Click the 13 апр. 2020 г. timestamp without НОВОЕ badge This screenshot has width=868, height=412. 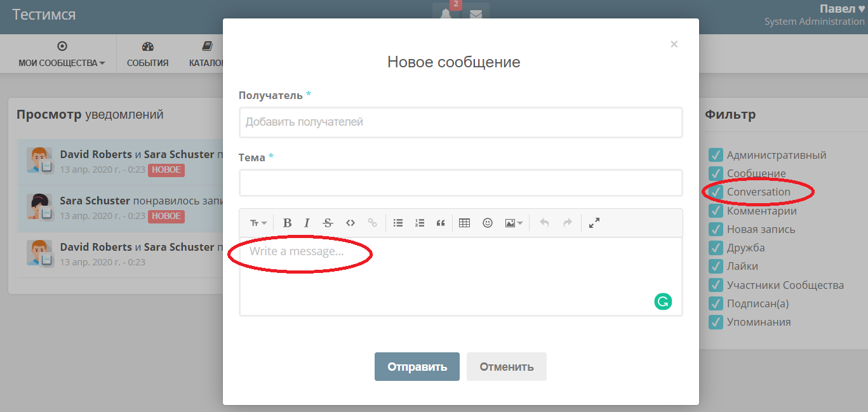pyautogui.click(x=103, y=262)
